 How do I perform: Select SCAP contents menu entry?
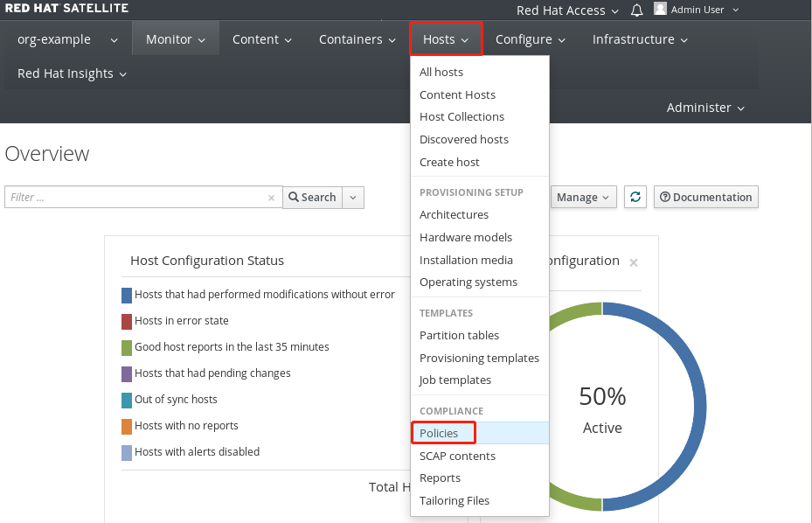pos(457,456)
